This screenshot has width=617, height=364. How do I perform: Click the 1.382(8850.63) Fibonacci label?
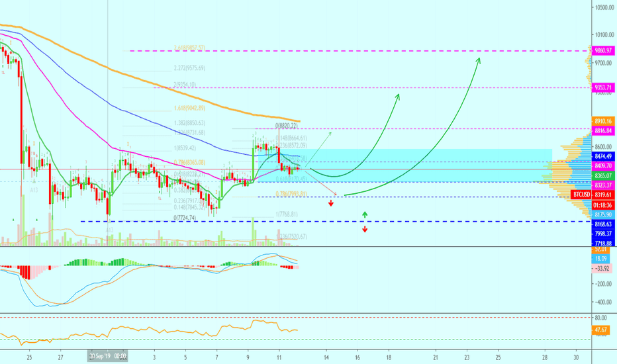click(189, 123)
